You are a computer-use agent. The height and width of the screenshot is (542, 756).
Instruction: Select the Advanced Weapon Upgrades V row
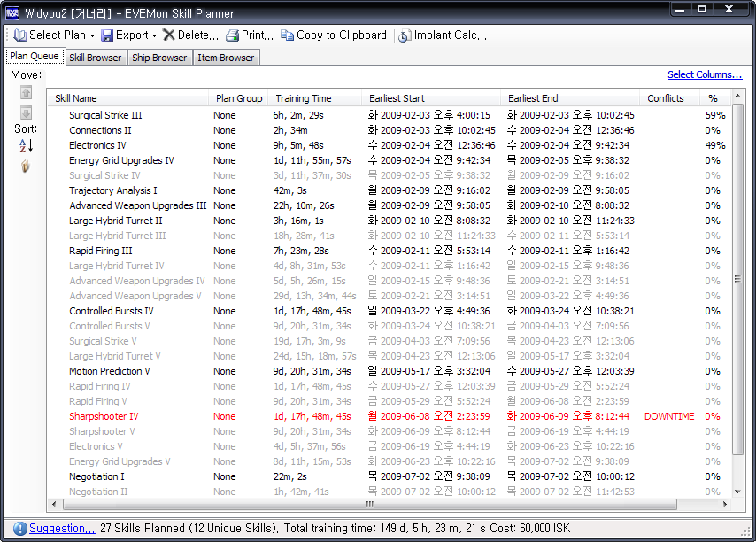(390, 296)
